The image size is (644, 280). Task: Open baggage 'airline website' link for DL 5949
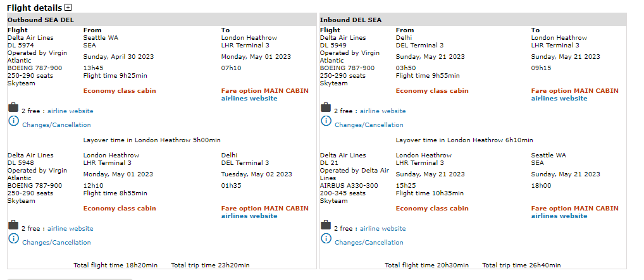pos(383,111)
